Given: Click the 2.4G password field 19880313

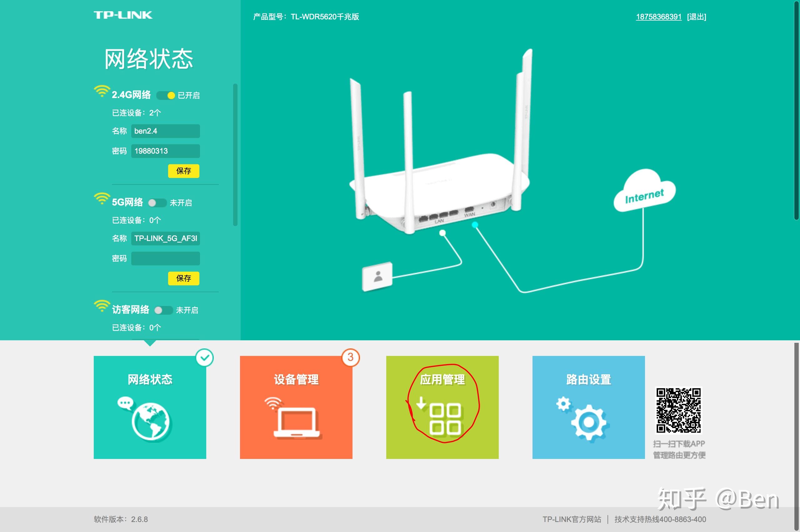Looking at the screenshot, I should 165,151.
